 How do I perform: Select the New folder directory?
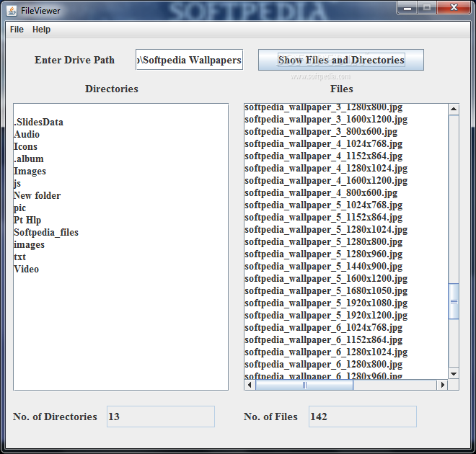(37, 195)
